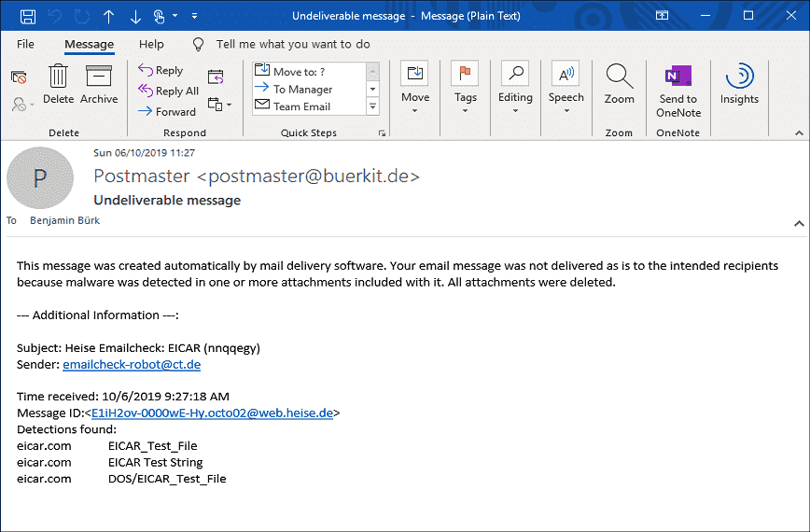Run the 'Team Email' quick step
Viewport: 810px width, 532px height.
[x=309, y=106]
